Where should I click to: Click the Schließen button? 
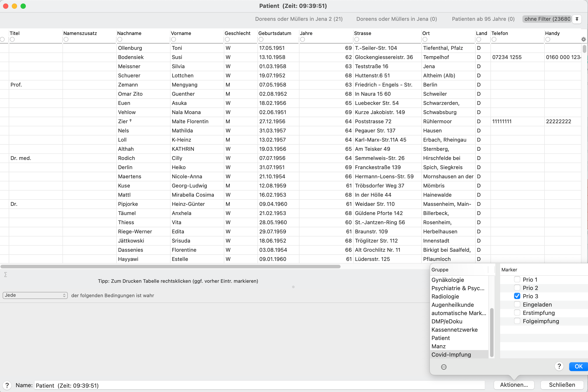[562, 385]
